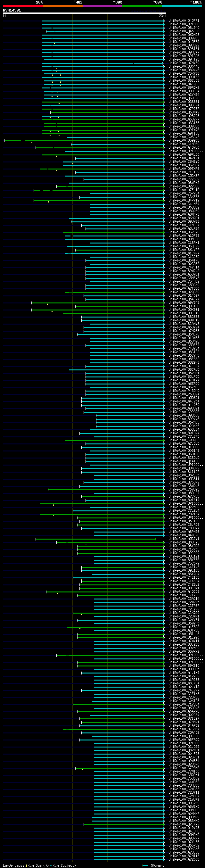Select label UniRef100_B9CRK9
Screen dimensions: 205x868
pyautogui.click(x=184, y=803)
